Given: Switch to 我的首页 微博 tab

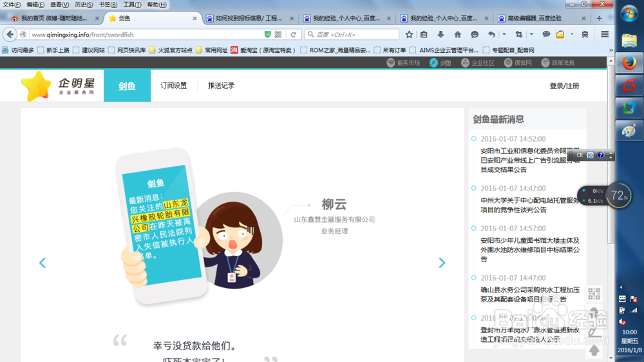Looking at the screenshot, I should pyautogui.click(x=53, y=18).
